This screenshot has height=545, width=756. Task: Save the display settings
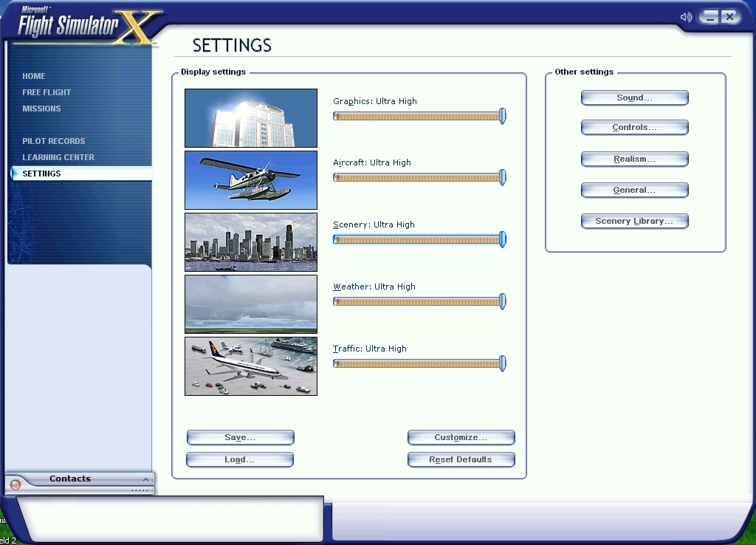click(x=240, y=437)
